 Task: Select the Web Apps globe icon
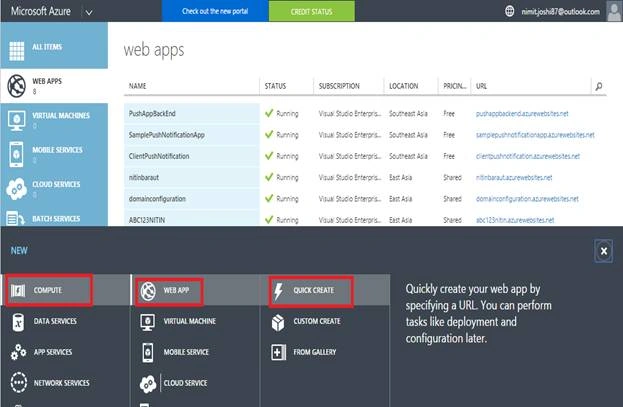pos(17,85)
